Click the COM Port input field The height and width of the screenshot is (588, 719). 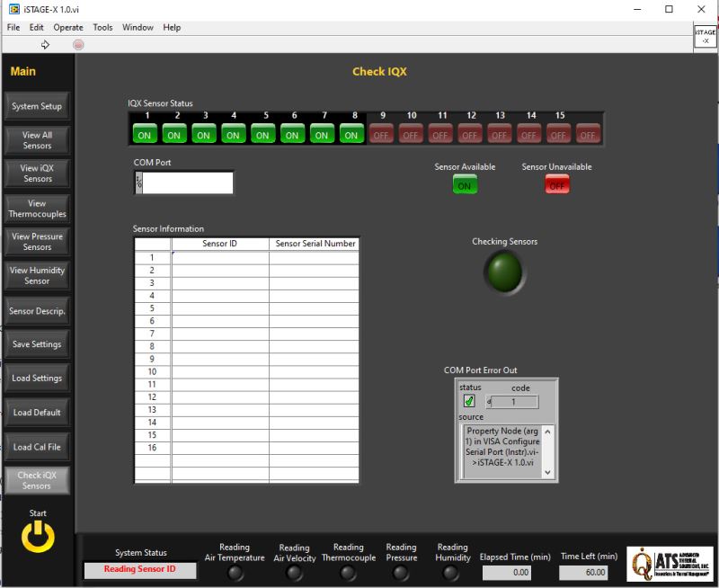coord(188,183)
